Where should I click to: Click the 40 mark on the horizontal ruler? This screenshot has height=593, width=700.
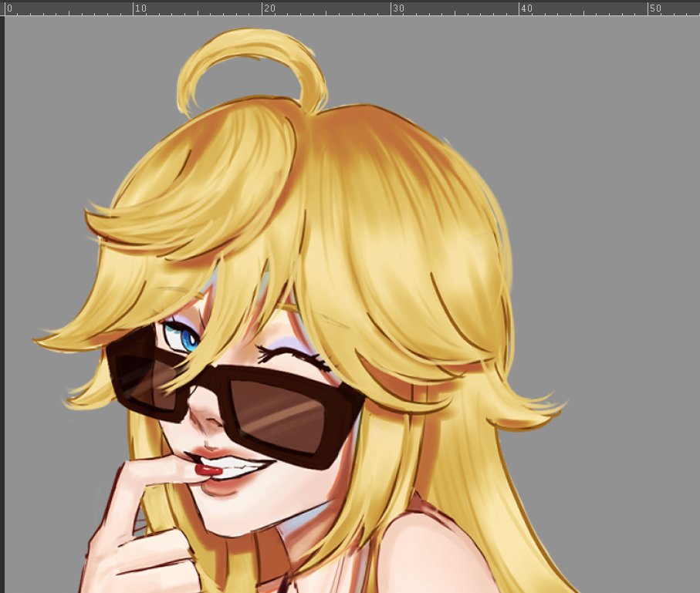click(x=527, y=8)
